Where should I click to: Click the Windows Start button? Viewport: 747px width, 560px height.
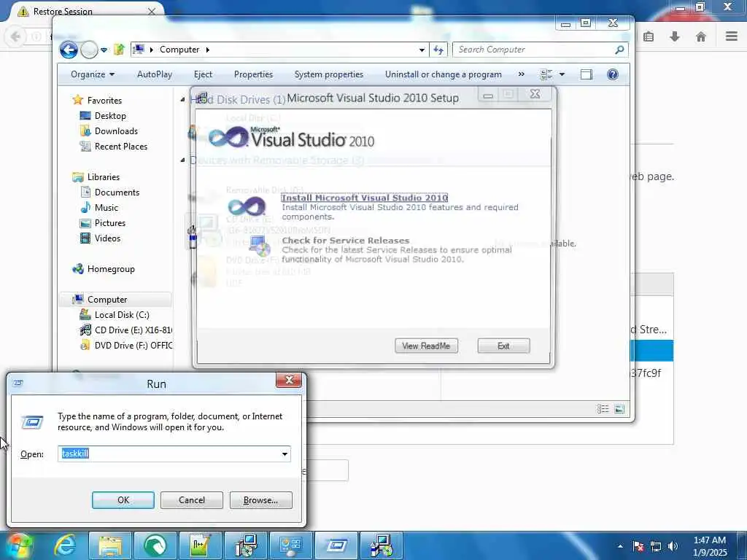pos(18,545)
